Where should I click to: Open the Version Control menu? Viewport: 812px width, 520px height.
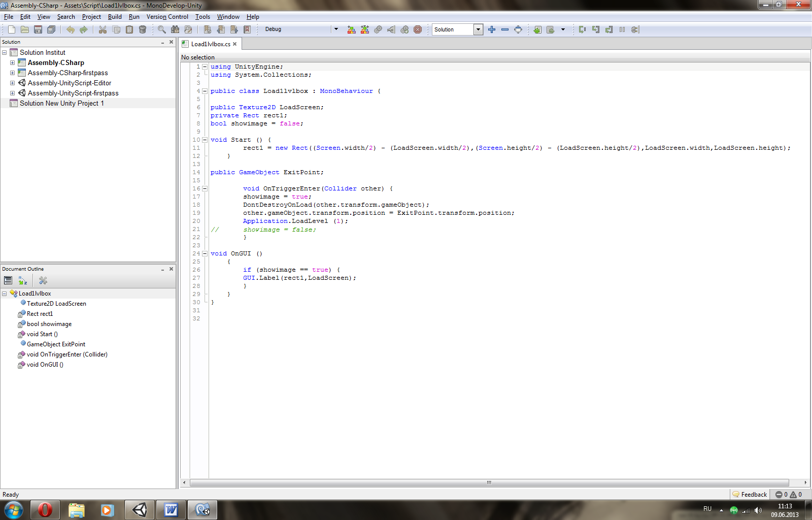[167, 17]
